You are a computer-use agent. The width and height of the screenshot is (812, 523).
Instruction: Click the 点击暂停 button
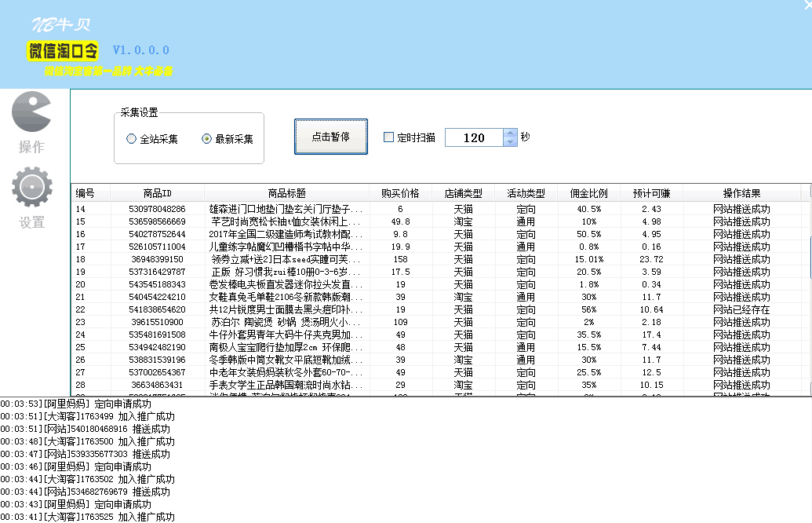[331, 137]
